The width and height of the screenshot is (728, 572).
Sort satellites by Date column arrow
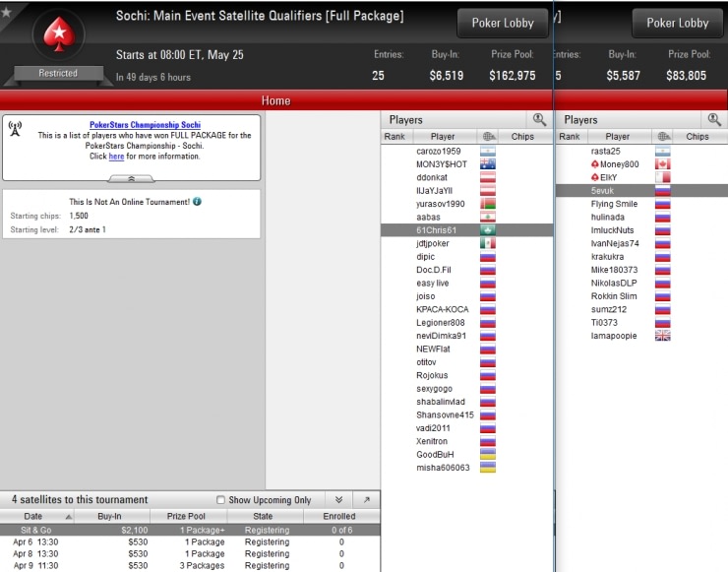coord(69,517)
